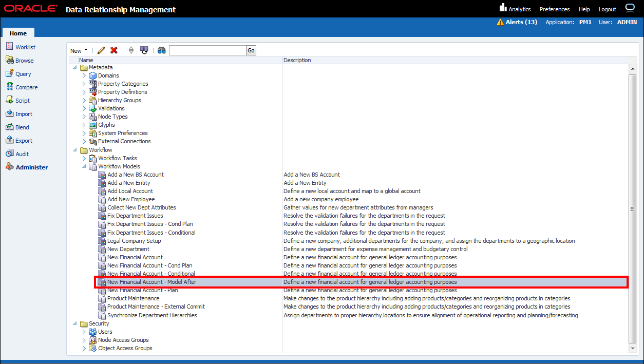Select Collect New Dept Attributes model
This screenshot has height=364, width=644.
point(142,207)
